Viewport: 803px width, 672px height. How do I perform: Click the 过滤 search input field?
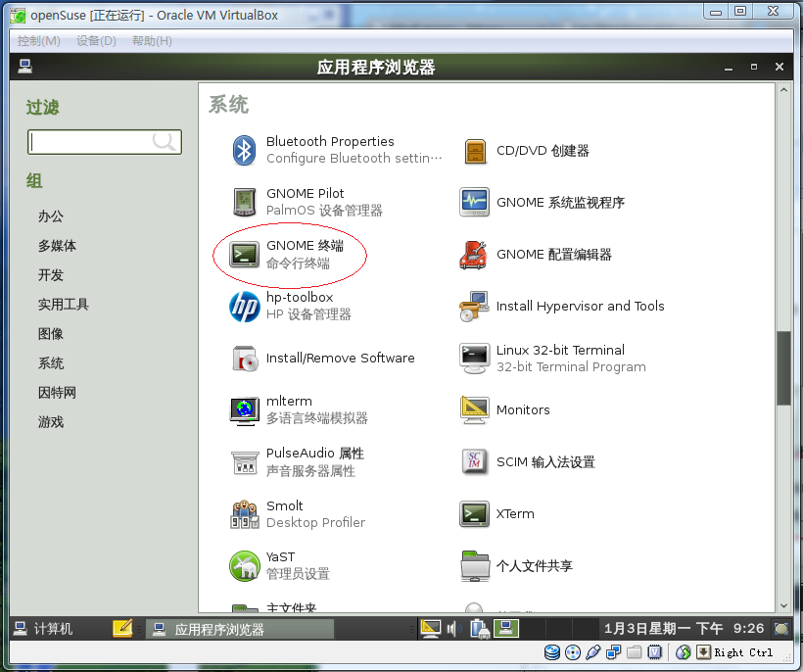coord(105,142)
